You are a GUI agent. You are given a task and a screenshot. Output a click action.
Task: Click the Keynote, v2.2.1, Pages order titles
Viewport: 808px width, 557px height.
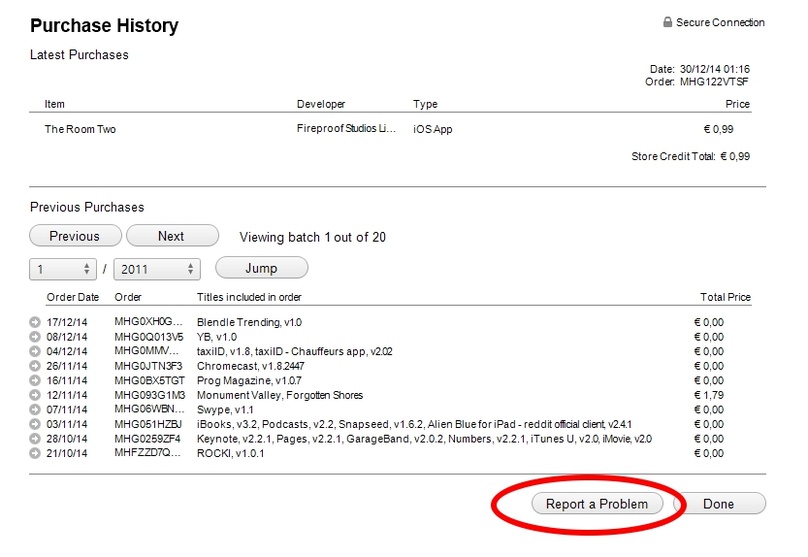pos(425,439)
